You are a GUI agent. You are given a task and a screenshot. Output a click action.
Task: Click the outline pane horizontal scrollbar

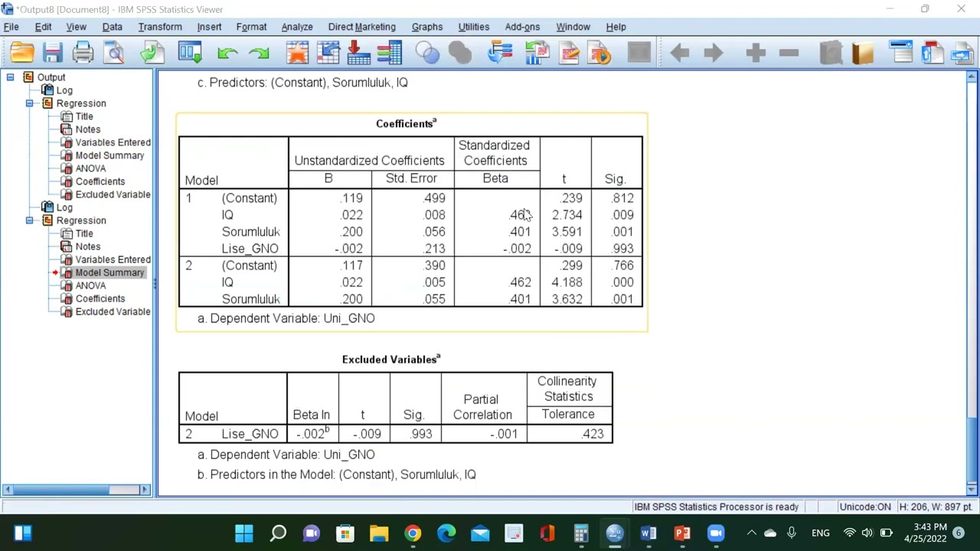point(77,490)
